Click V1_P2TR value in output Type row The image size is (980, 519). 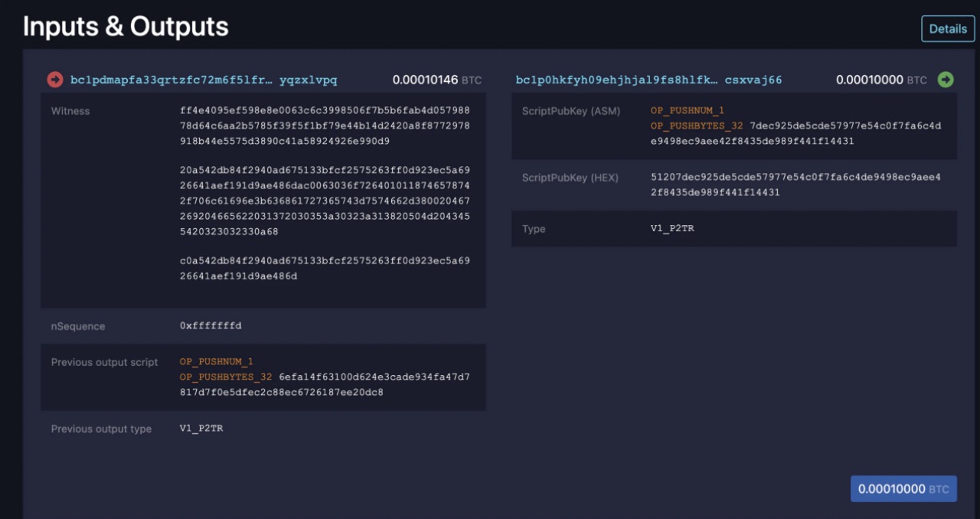(x=672, y=228)
